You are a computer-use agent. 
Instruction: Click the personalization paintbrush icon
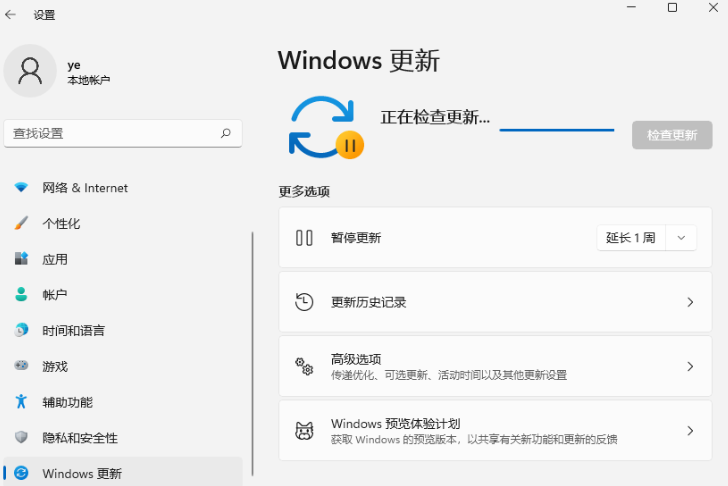(x=21, y=223)
